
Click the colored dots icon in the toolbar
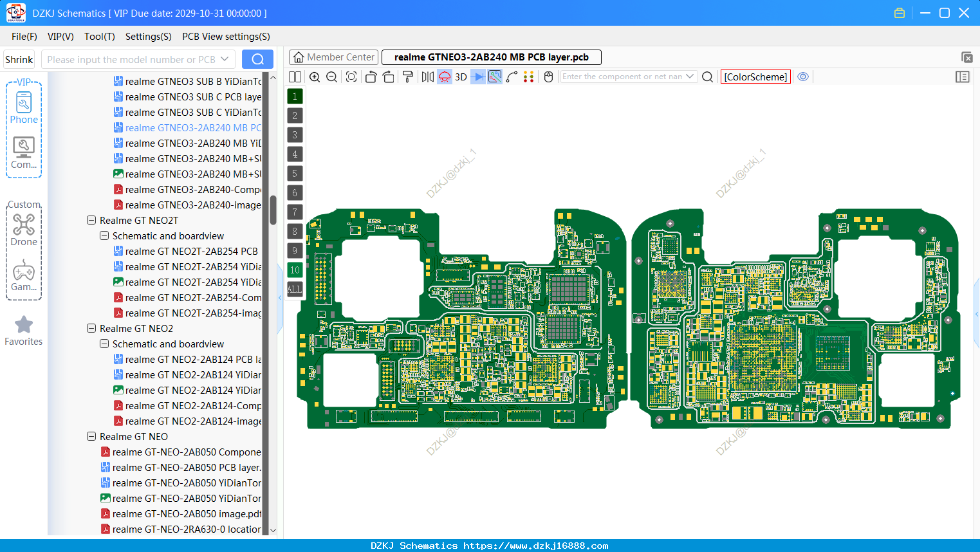point(529,77)
